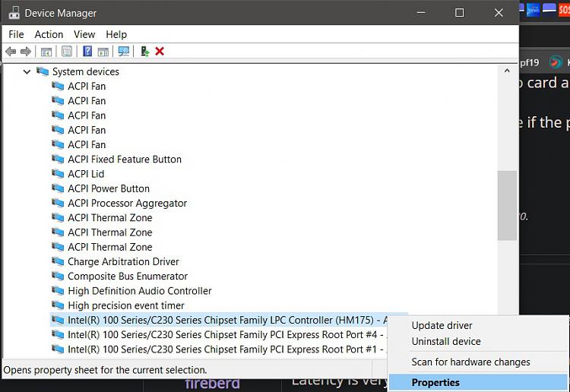Select the ACPI Processor Aggregator device
Viewport: 570px width, 392px height.
[127, 203]
